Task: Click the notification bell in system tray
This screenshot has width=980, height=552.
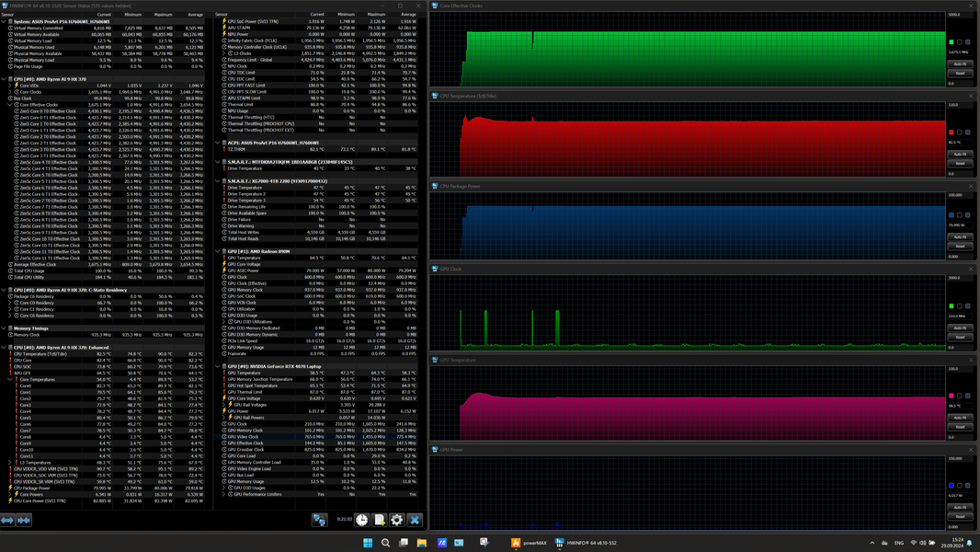Action: pos(969,543)
